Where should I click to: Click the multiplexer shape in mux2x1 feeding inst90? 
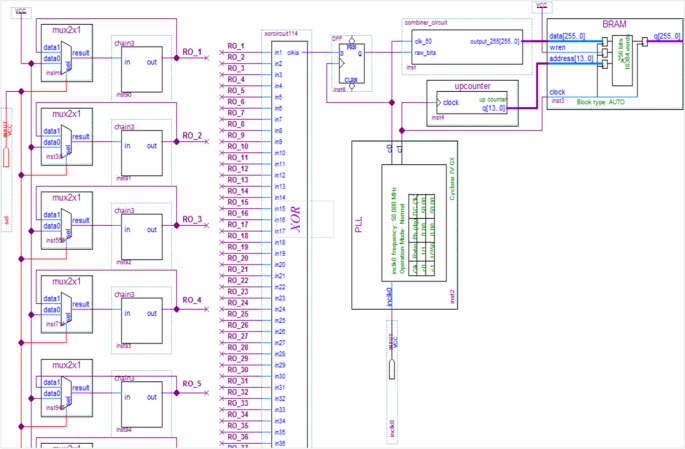67,59
